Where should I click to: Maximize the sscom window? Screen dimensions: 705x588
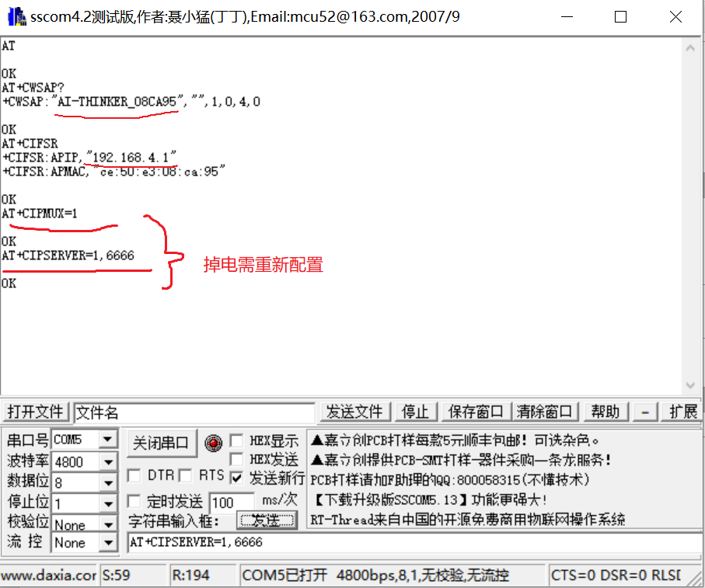click(x=620, y=17)
